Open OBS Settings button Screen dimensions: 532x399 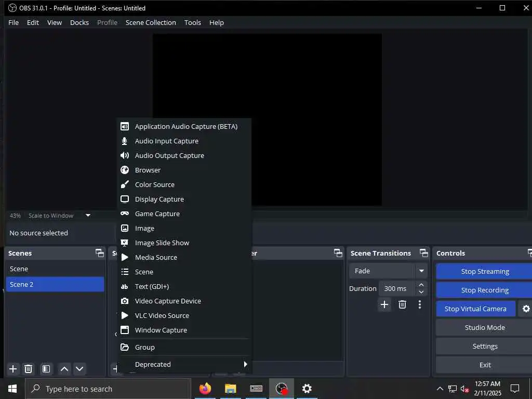point(485,346)
